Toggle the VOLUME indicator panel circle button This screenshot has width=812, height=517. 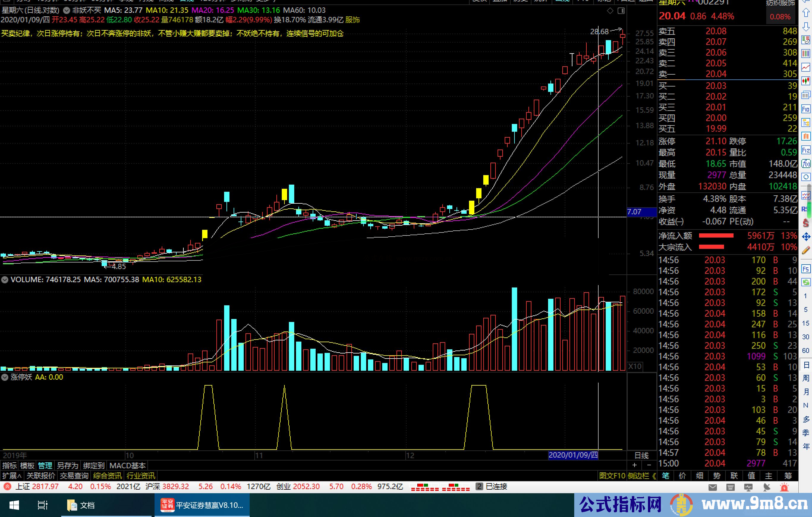[x=5, y=279]
